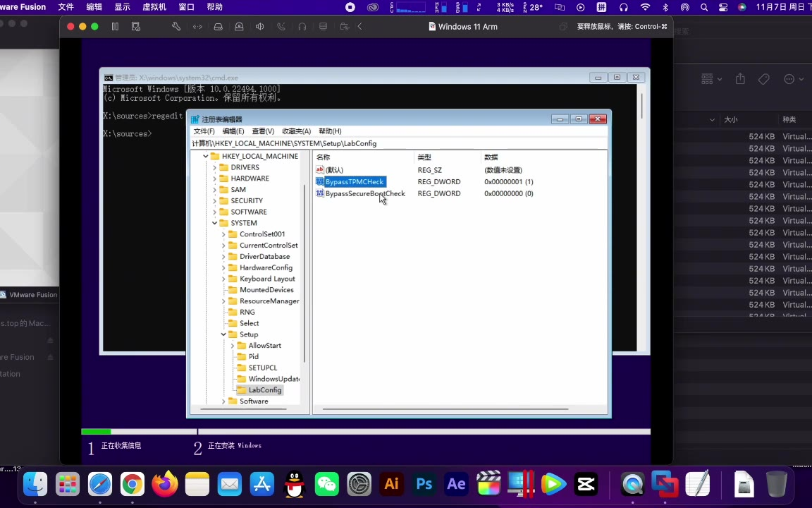Open VMware snapshot icon in toolbar
The width and height of the screenshot is (812, 508).
click(x=135, y=26)
